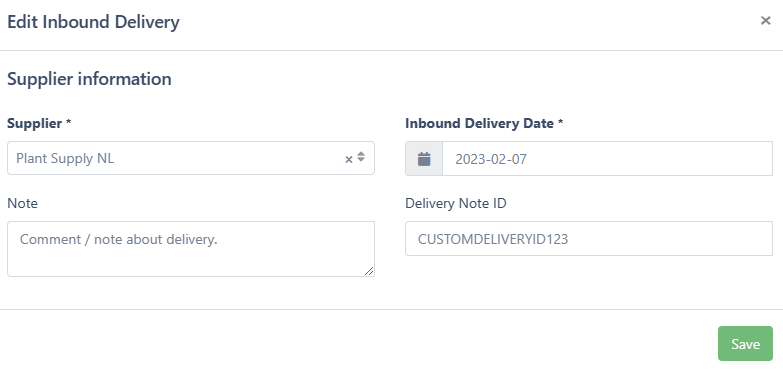Image resolution: width=783 pixels, height=372 pixels.
Task: Close the Edit Inbound Delivery dialog
Action: click(x=765, y=20)
